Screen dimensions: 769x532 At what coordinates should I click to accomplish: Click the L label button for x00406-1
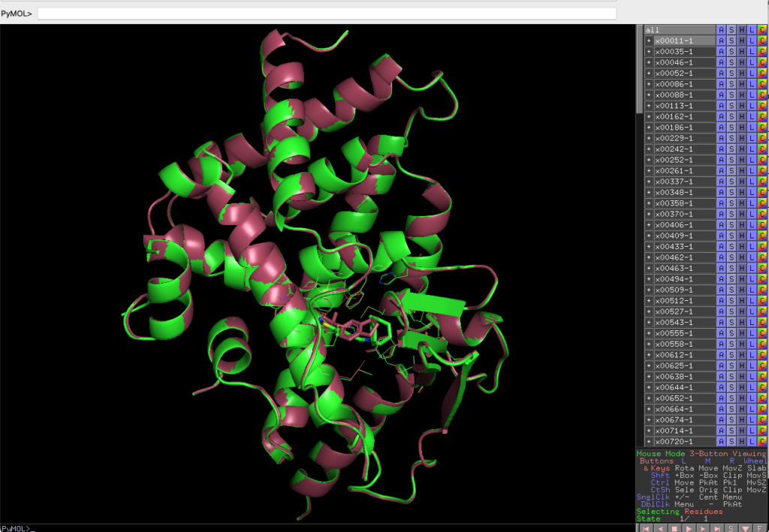[752, 225]
